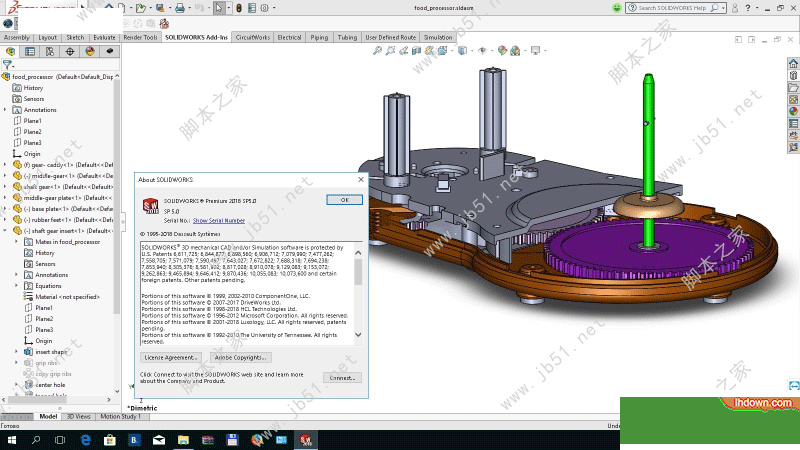The image size is (800, 450).
Task: Switch to the CircuitWorks tab
Action: point(253,37)
